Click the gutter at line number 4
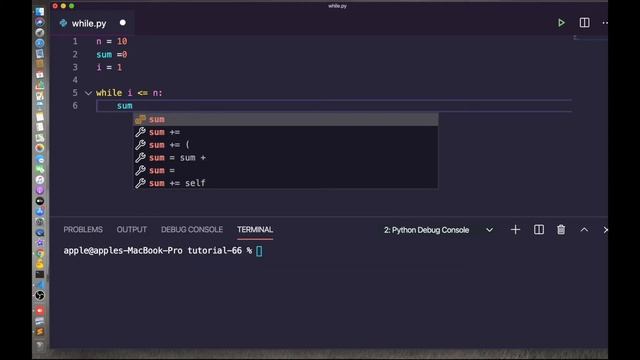The image size is (640, 360). [75, 80]
